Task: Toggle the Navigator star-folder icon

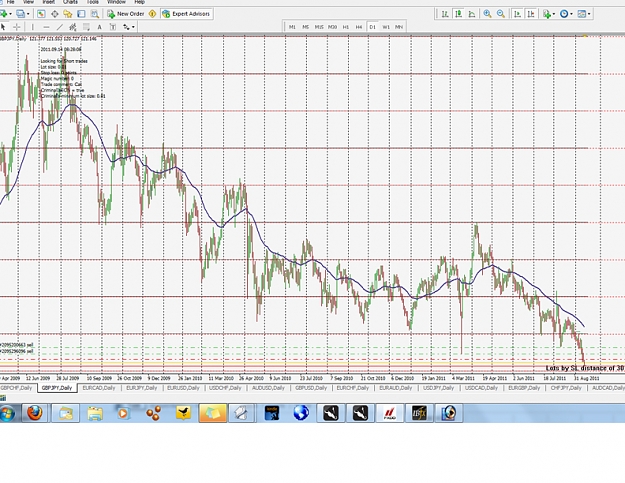Action: coord(68,14)
